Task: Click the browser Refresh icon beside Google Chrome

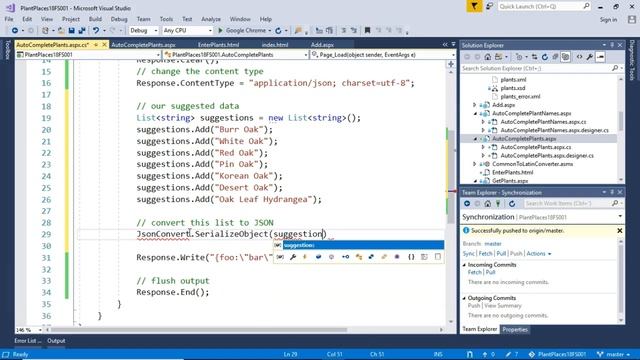Action: [278, 31]
